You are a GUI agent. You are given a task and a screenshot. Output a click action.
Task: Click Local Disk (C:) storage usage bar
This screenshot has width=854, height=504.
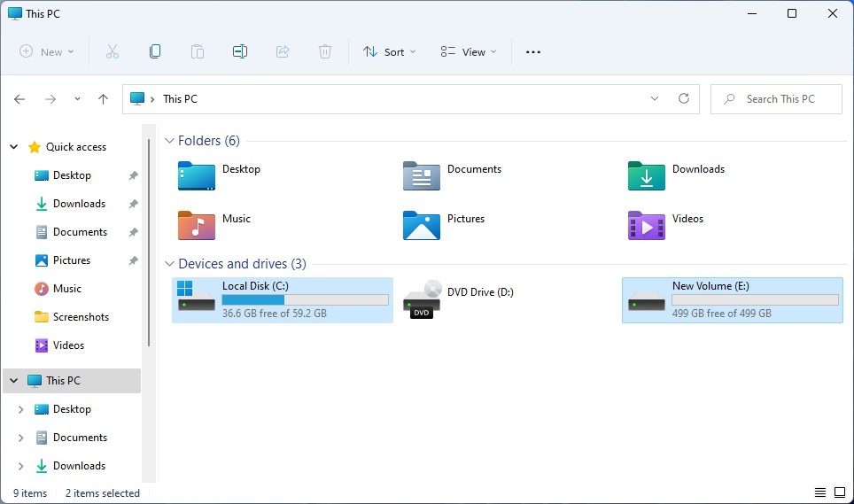click(305, 300)
